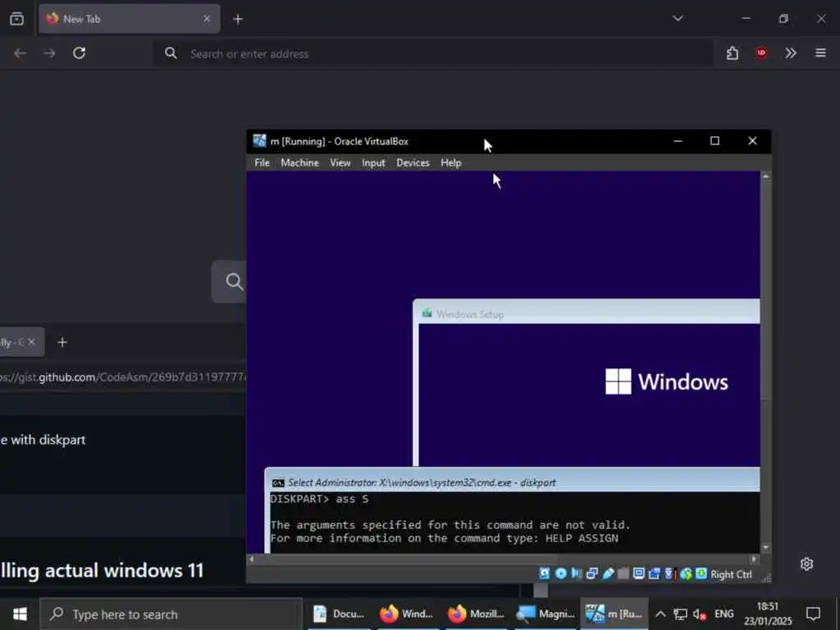Click the gist.github.com URL bar

tap(123, 377)
